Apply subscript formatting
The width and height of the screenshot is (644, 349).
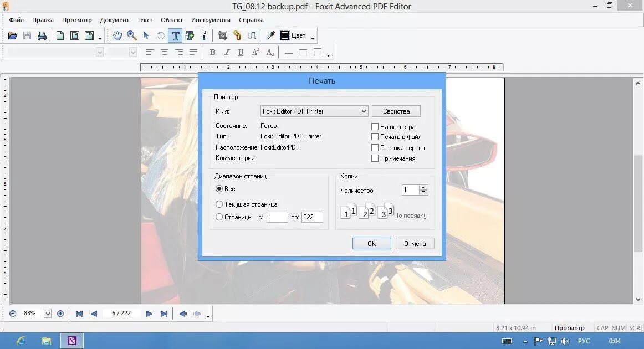point(270,52)
